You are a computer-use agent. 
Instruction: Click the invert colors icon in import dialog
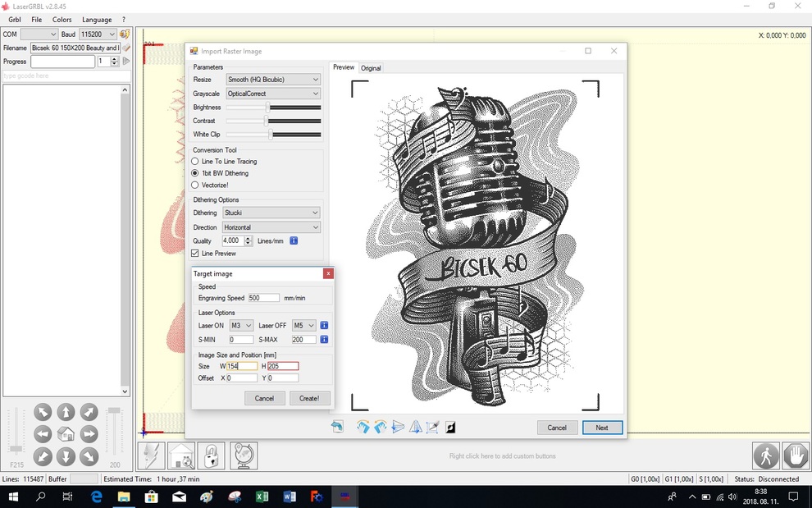click(x=450, y=427)
